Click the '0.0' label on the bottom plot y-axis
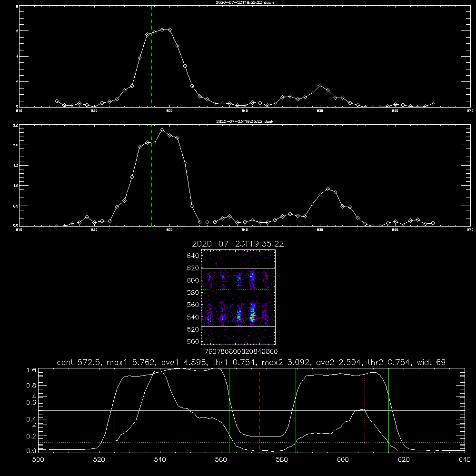476x476 pixels. (x=31, y=451)
